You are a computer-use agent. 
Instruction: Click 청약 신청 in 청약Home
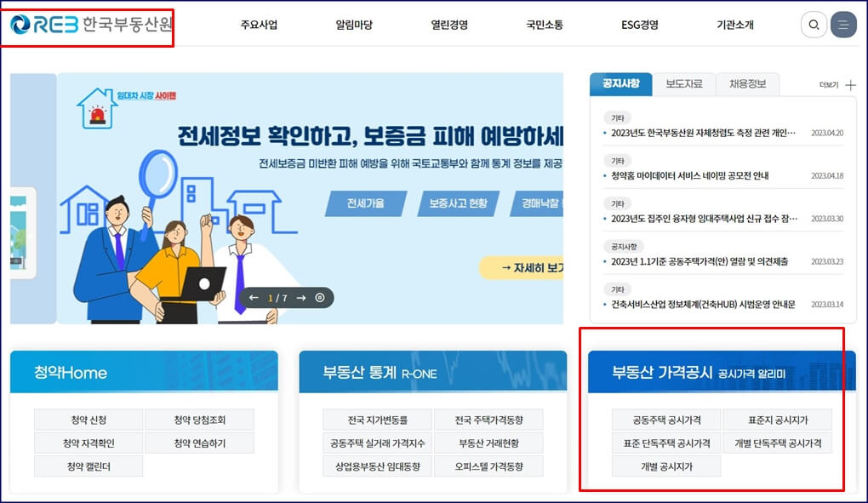87,419
